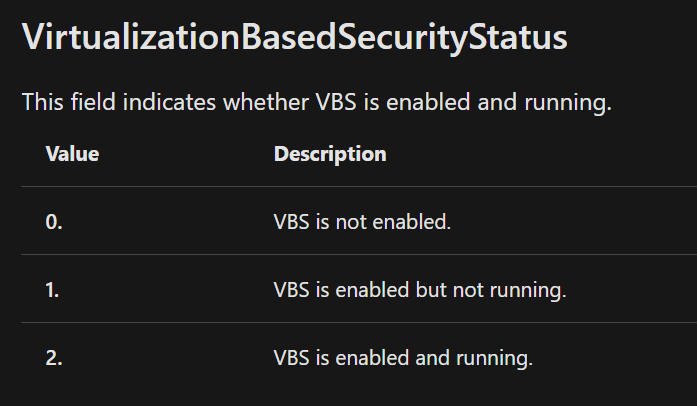The width and height of the screenshot is (697, 406).
Task: Click the value "2." cell
Action: [x=54, y=358]
